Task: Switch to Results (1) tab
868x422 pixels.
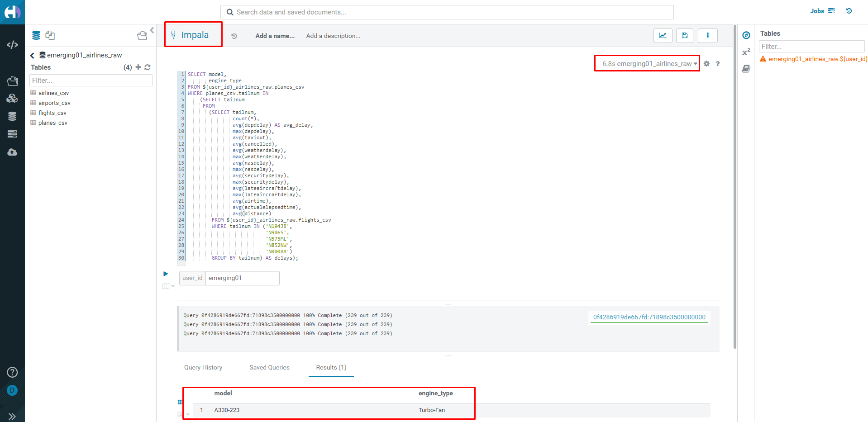Action: click(331, 367)
